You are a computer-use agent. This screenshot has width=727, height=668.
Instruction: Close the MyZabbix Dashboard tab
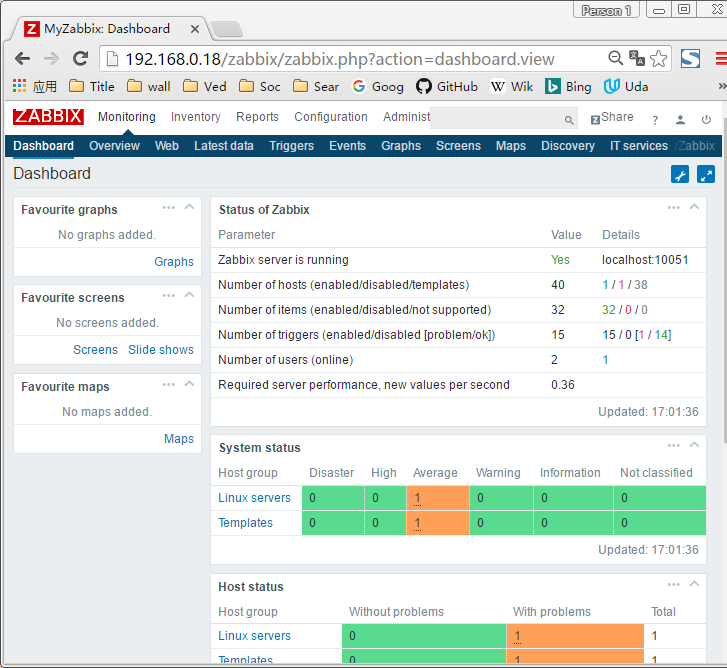195,29
